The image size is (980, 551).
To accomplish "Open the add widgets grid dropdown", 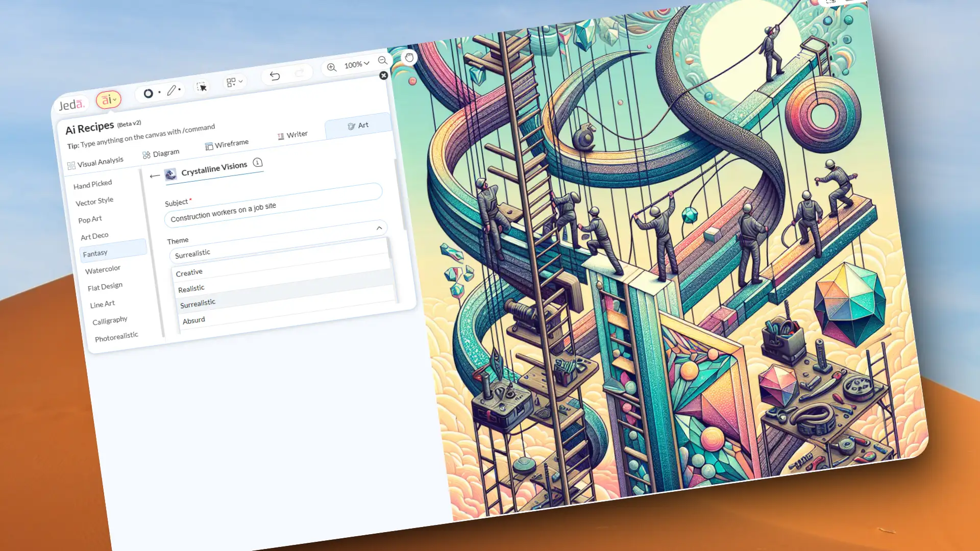I will 234,82.
